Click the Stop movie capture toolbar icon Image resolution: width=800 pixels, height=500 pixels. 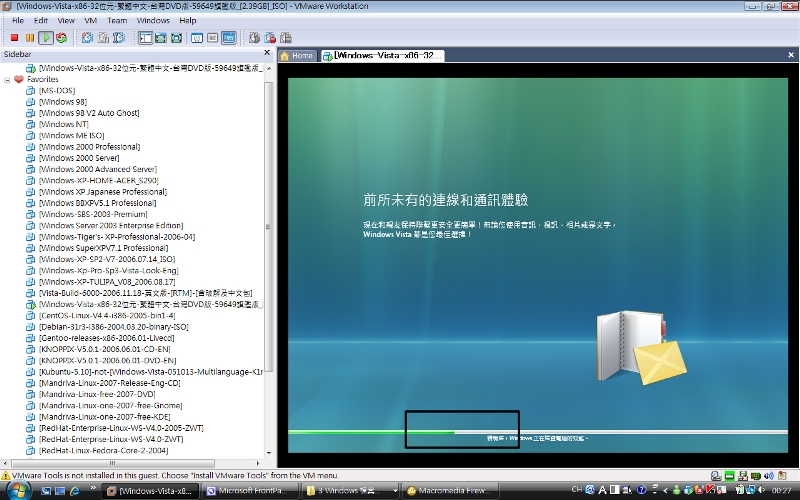point(270,38)
